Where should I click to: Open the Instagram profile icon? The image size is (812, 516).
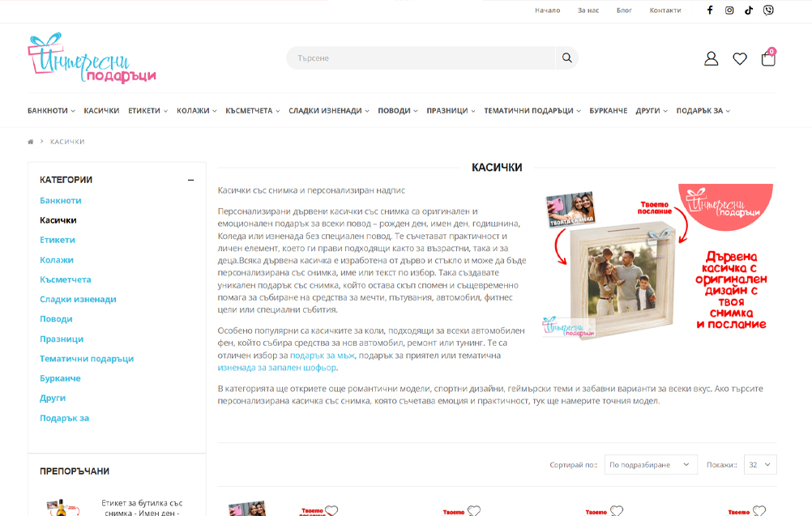(729, 10)
